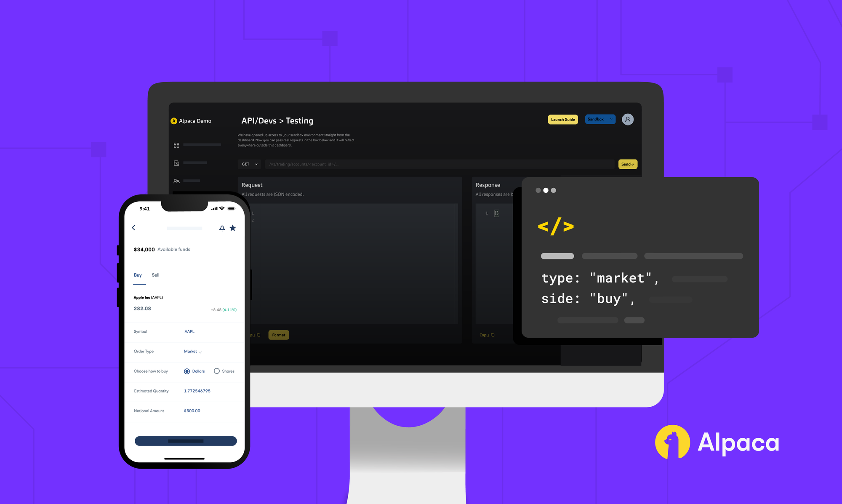Click the Format button in request panel

click(x=278, y=335)
